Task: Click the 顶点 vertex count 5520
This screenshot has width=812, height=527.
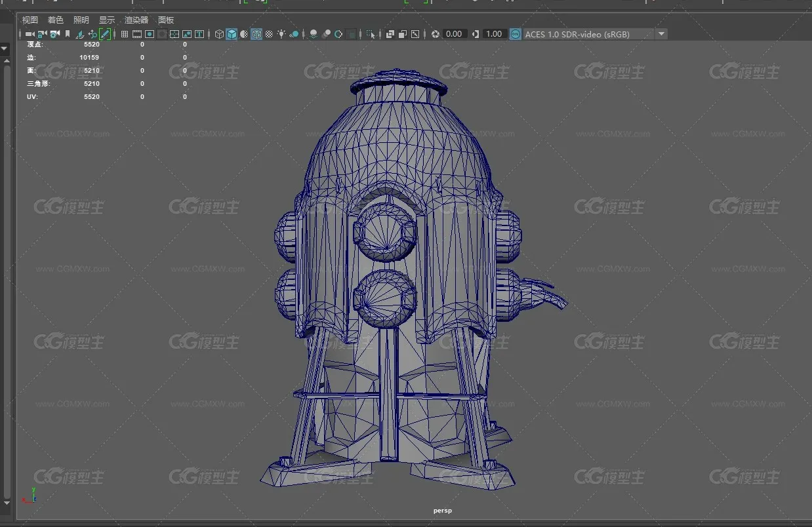Action: tap(92, 45)
